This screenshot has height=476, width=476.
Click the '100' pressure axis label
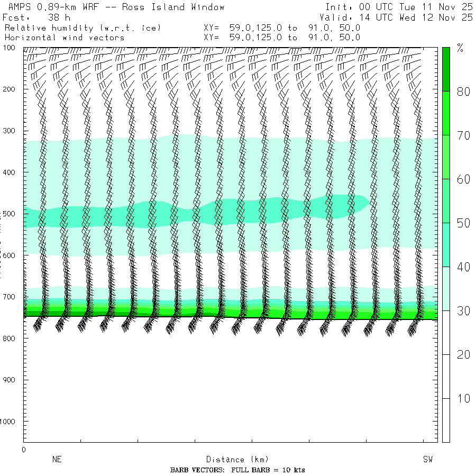click(9, 48)
